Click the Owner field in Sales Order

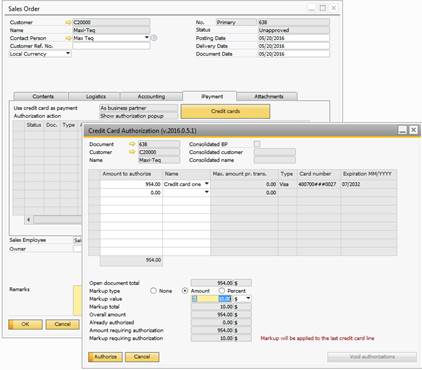tap(77, 249)
